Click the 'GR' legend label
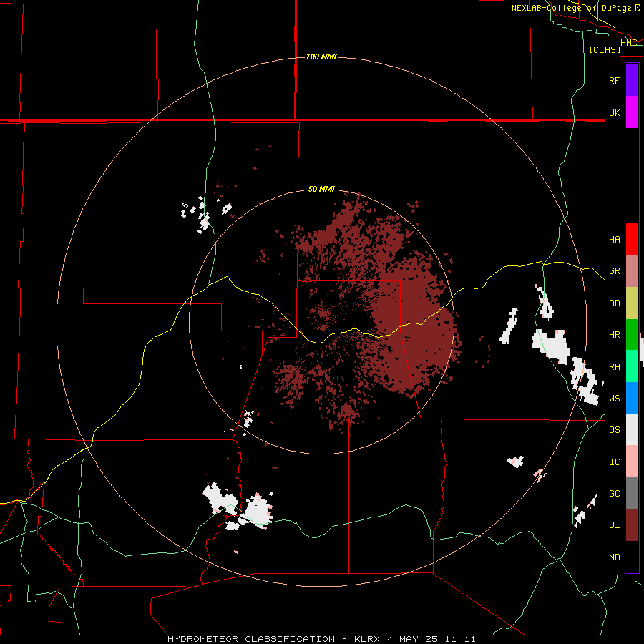Viewport: 644px width, 644px height. [614, 271]
